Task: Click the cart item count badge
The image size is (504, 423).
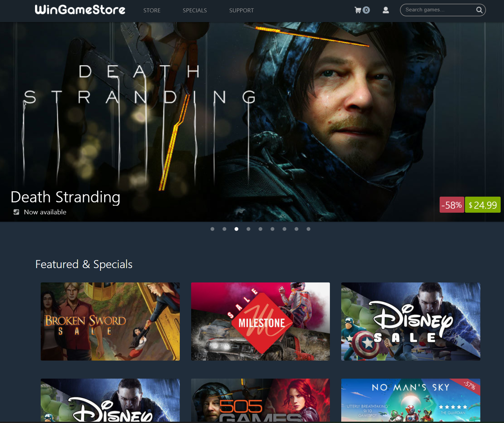Action: pos(366,10)
